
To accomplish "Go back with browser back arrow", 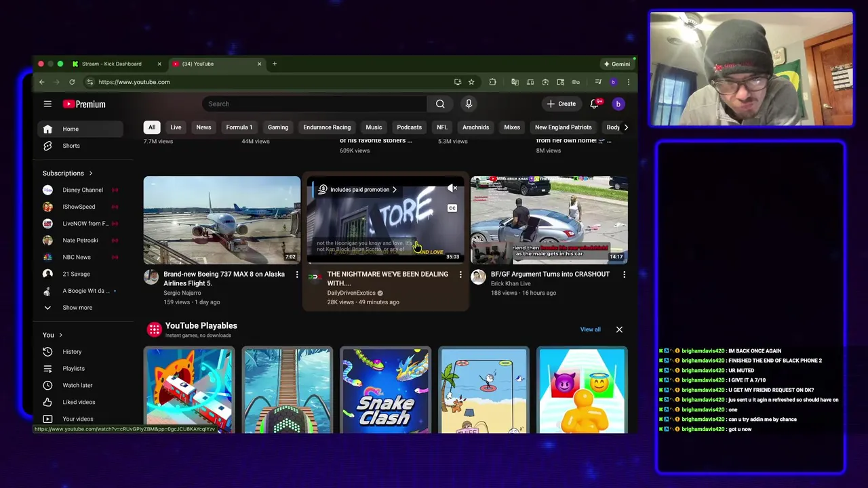I will 41,82.
